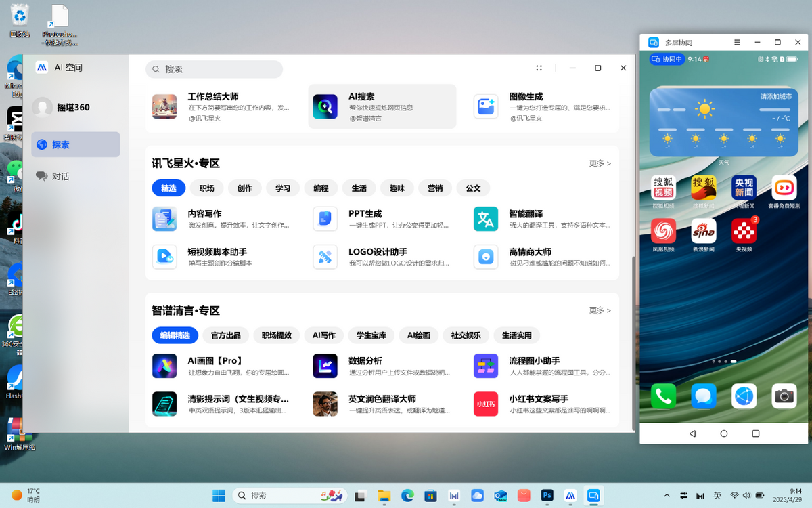The image size is (812, 508).
Task: Switch to the 对话 sidebar section
Action: 76,176
